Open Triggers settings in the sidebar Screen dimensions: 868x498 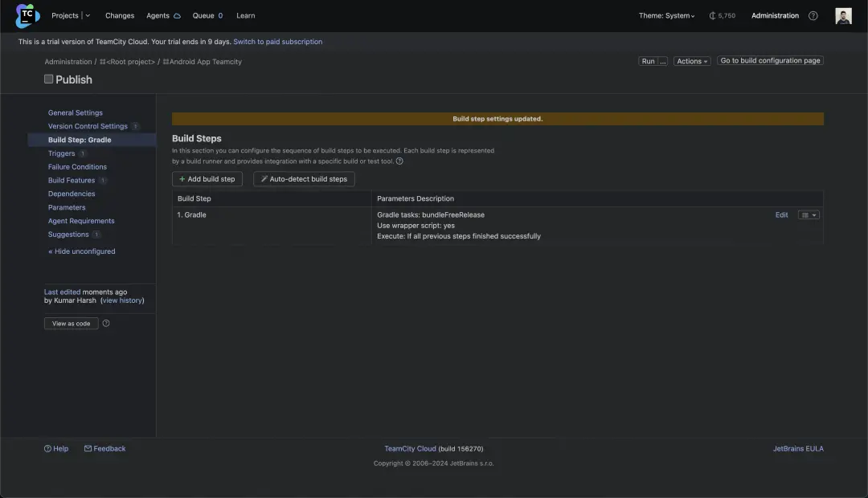click(x=61, y=153)
